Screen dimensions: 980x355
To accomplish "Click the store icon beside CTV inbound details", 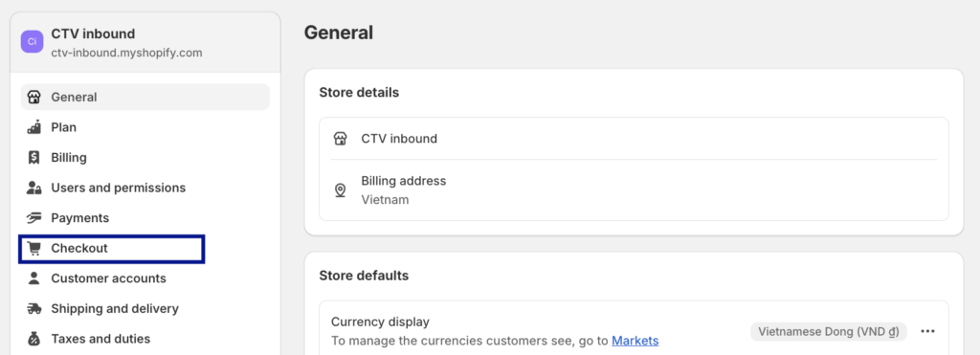I will pos(340,139).
